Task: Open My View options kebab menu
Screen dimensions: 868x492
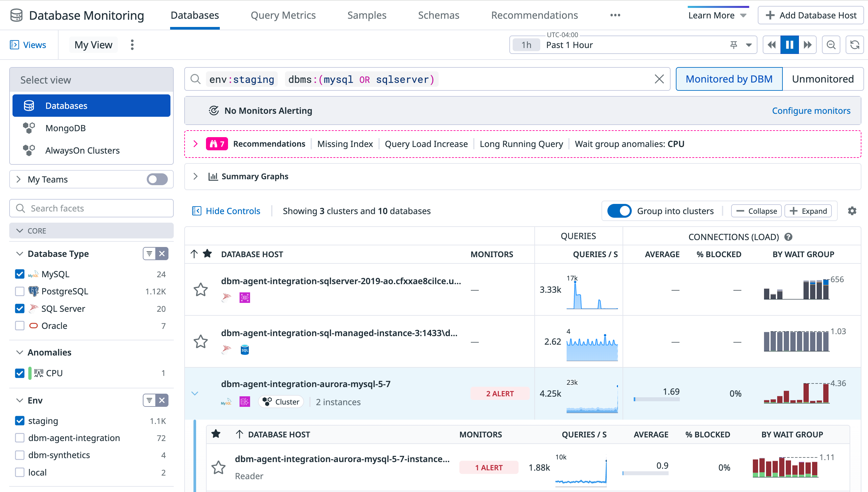Action: [x=132, y=45]
